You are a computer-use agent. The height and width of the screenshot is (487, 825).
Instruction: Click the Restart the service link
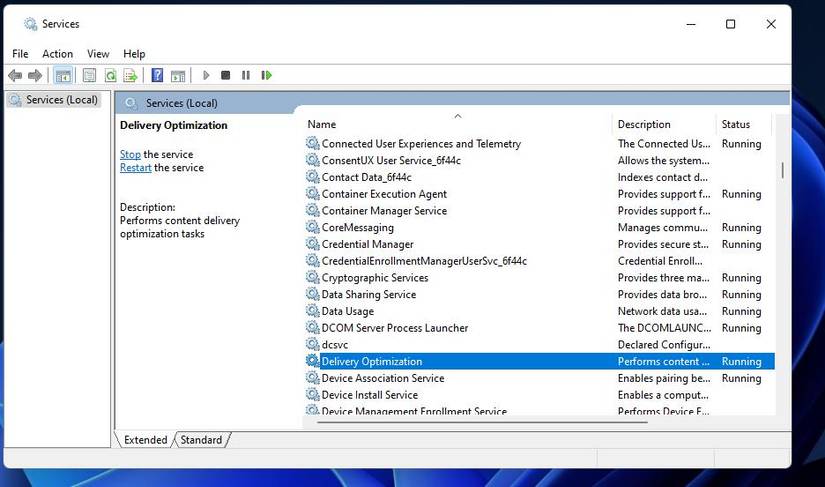click(x=135, y=167)
